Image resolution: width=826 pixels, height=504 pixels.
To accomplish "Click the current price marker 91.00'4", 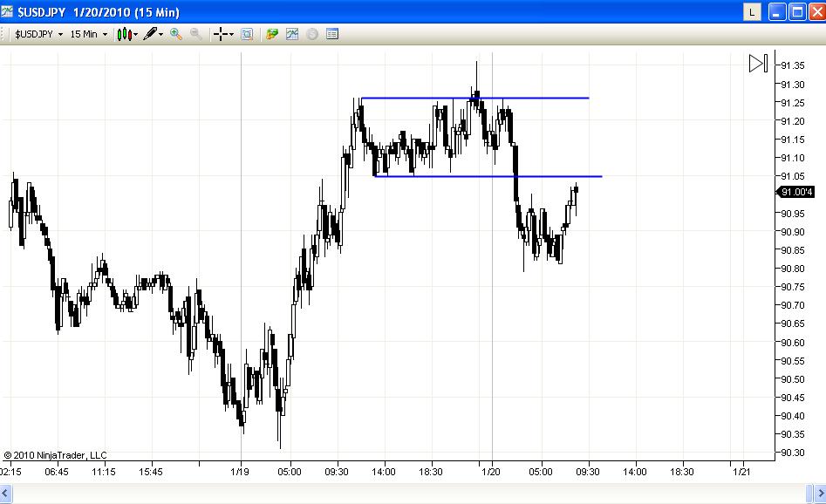I will click(x=795, y=192).
